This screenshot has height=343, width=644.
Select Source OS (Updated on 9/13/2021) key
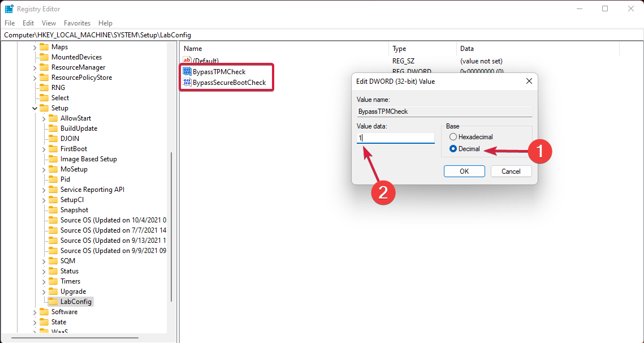click(x=113, y=241)
